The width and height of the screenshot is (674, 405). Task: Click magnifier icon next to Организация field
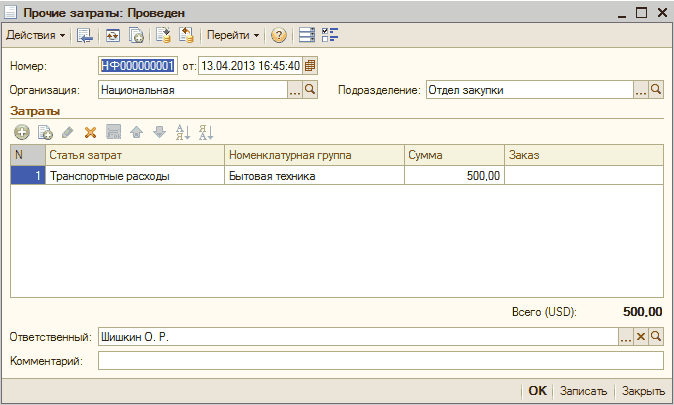pos(310,90)
